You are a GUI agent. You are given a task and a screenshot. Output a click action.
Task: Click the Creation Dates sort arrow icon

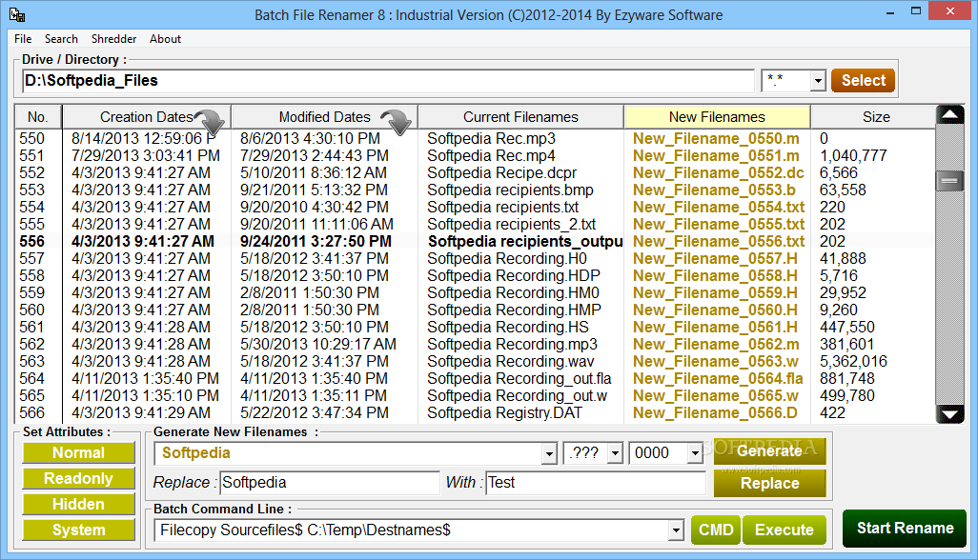pos(211,122)
